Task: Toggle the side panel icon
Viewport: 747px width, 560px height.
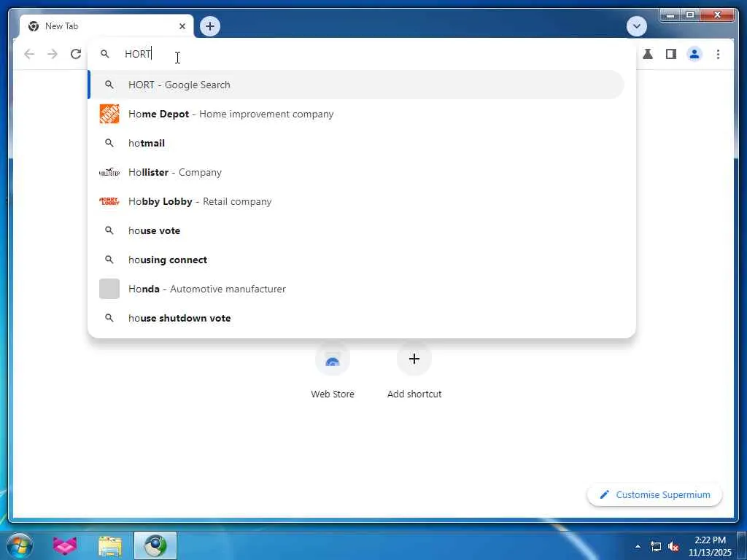Action: 671,54
